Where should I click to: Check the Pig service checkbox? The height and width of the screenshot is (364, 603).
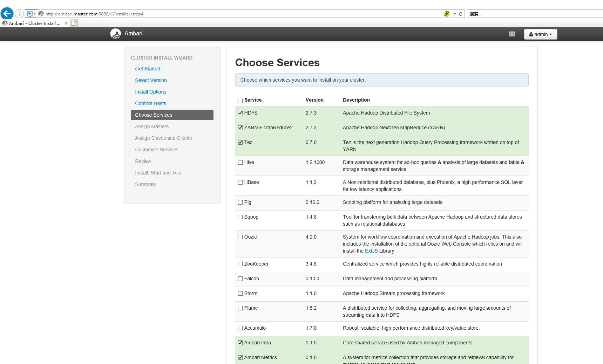(x=240, y=202)
